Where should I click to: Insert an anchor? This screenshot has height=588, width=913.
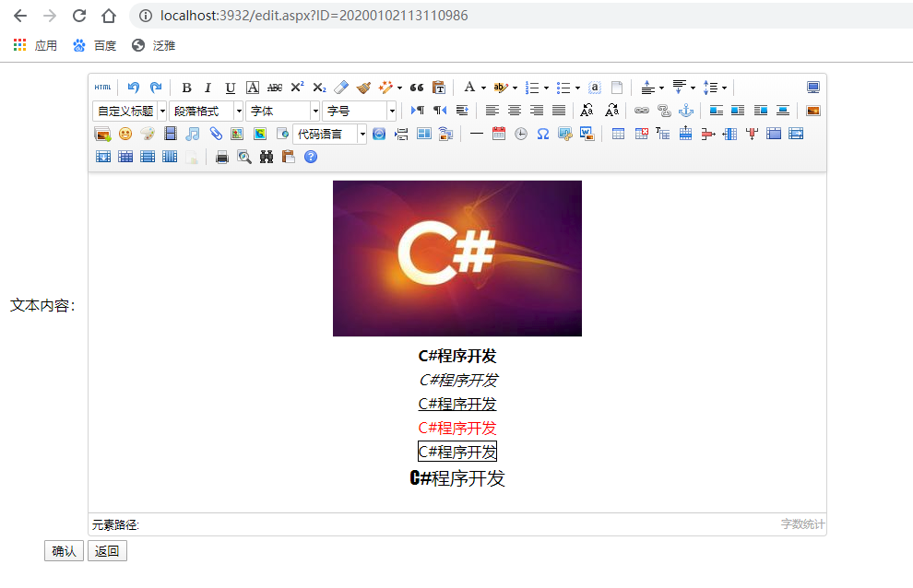click(x=686, y=110)
